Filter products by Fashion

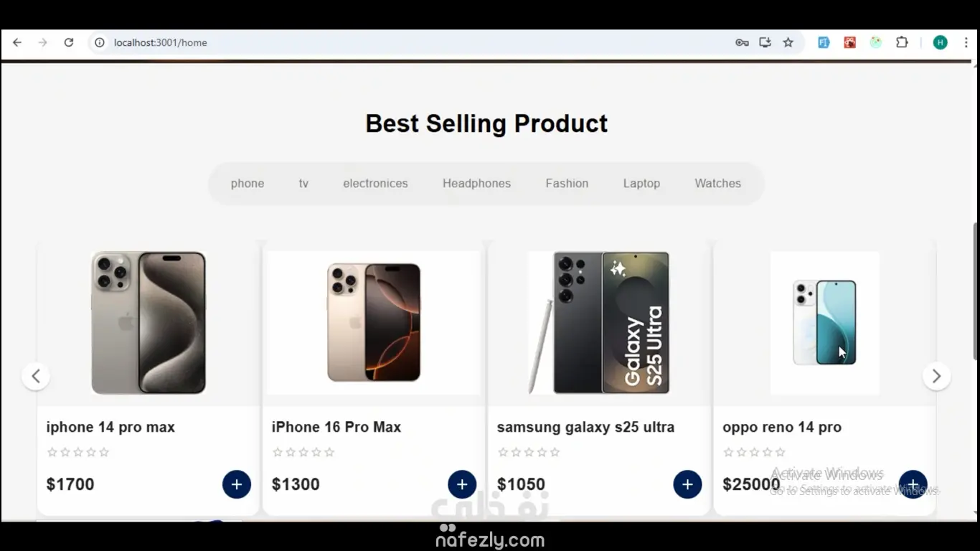tap(567, 184)
